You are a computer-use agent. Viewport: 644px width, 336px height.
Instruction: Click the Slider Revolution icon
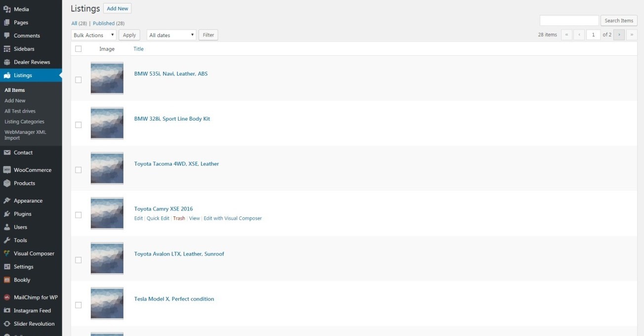pos(7,324)
